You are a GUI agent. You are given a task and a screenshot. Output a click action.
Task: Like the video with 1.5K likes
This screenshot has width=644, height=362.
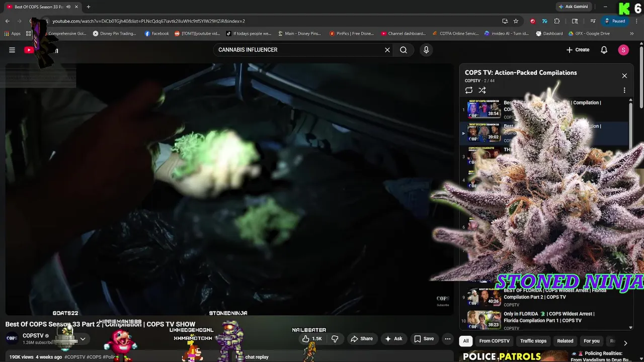tap(312, 339)
